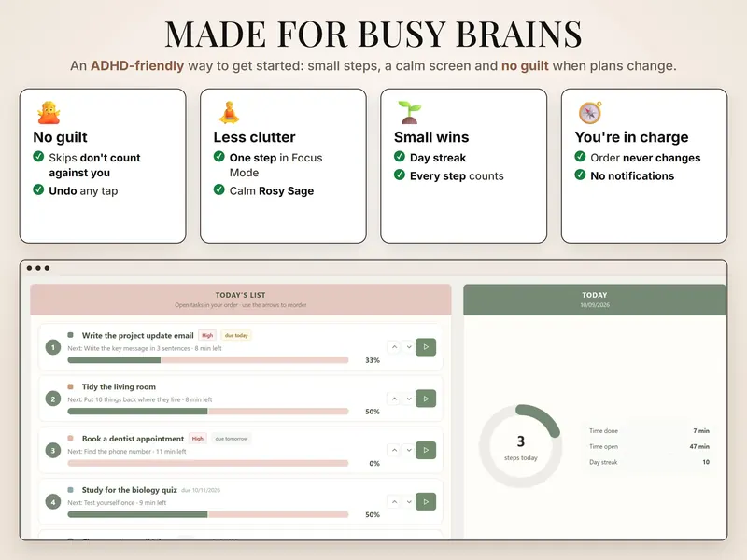Click Next: Find the phone number step text
Screen dimensions: 747x560
[127, 452]
